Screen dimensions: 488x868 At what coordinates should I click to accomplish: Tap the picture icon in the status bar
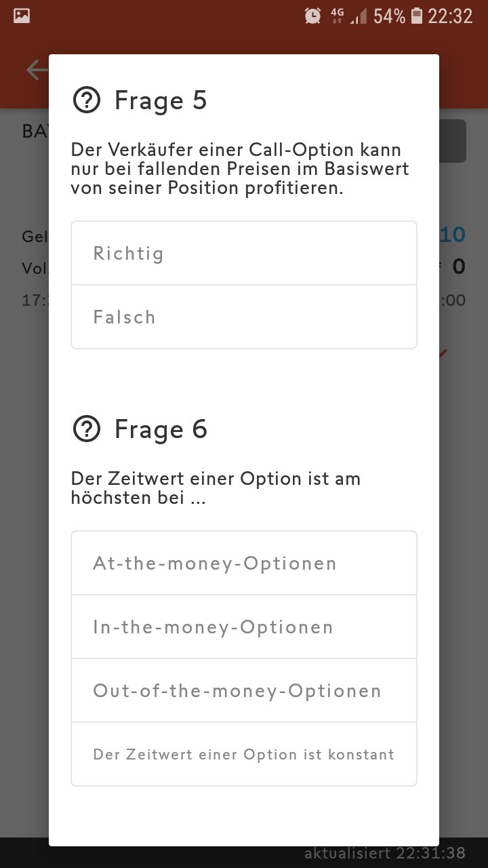tap(22, 16)
